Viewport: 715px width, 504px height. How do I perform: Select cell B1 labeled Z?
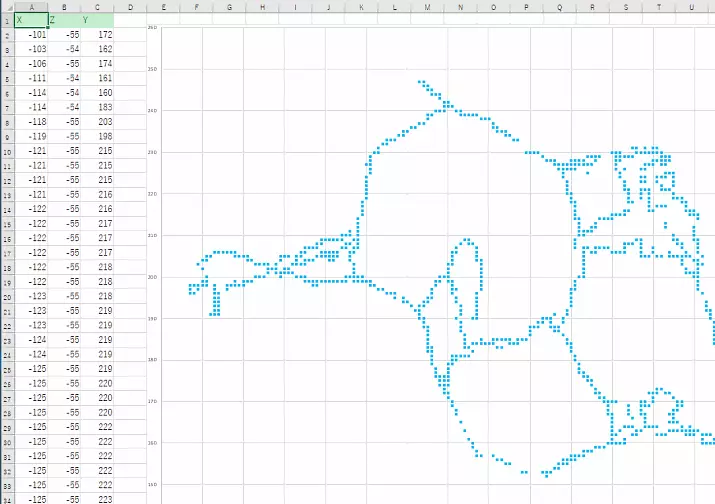[64, 20]
